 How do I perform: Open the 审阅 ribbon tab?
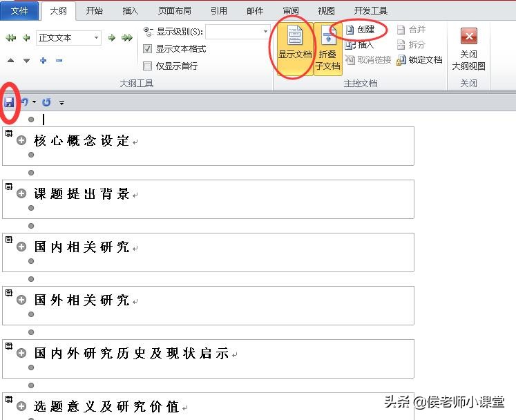pyautogui.click(x=291, y=11)
